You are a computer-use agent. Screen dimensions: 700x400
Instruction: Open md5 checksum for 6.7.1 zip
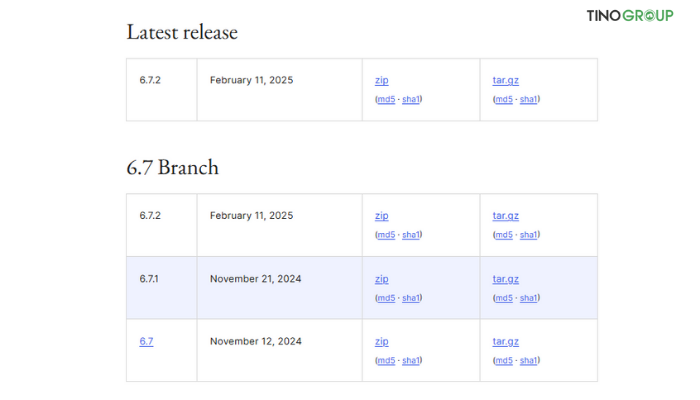coord(386,298)
